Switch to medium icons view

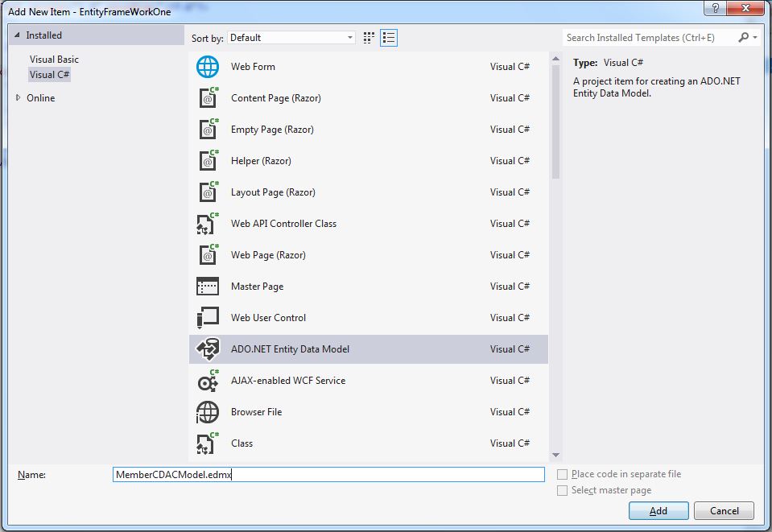click(x=369, y=38)
